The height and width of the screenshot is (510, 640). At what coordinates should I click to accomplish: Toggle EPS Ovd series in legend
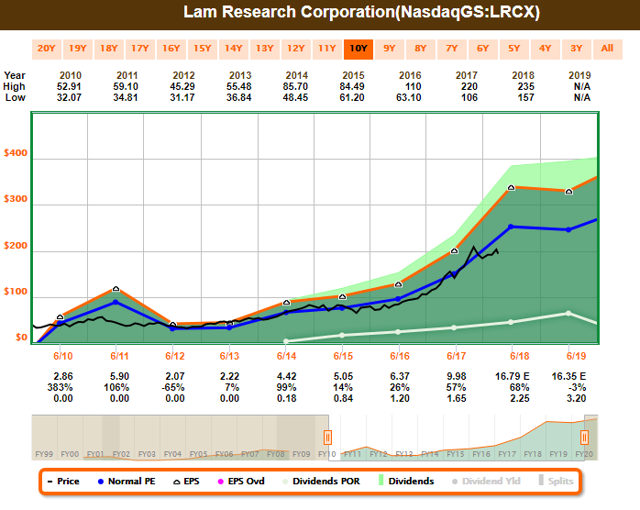[241, 481]
